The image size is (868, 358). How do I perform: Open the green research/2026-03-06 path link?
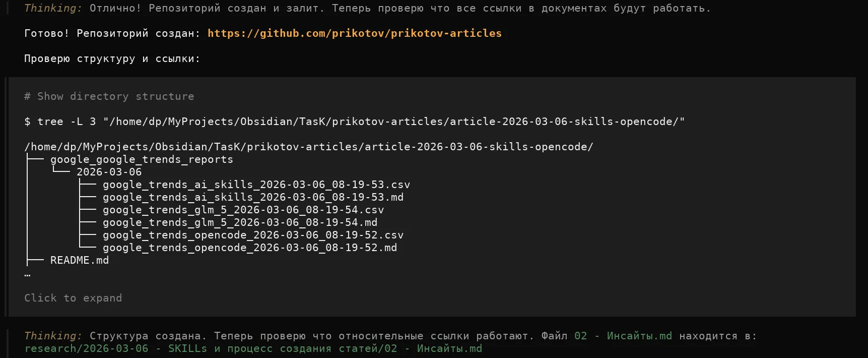point(253,348)
